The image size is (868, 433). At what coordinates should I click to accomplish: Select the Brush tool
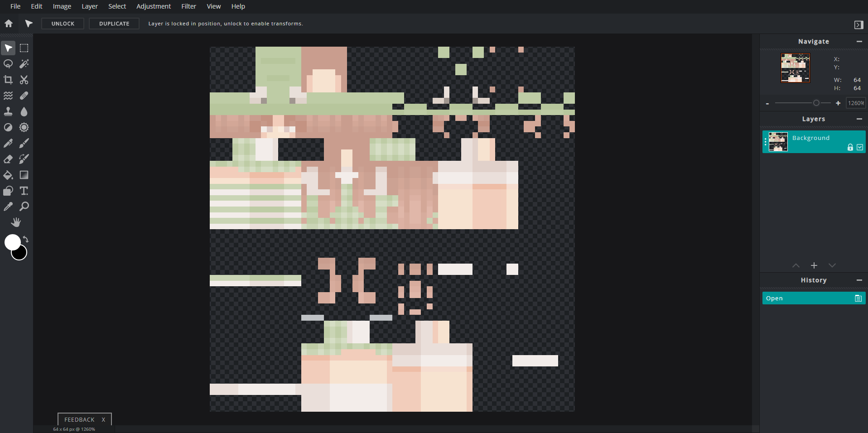coord(24,143)
